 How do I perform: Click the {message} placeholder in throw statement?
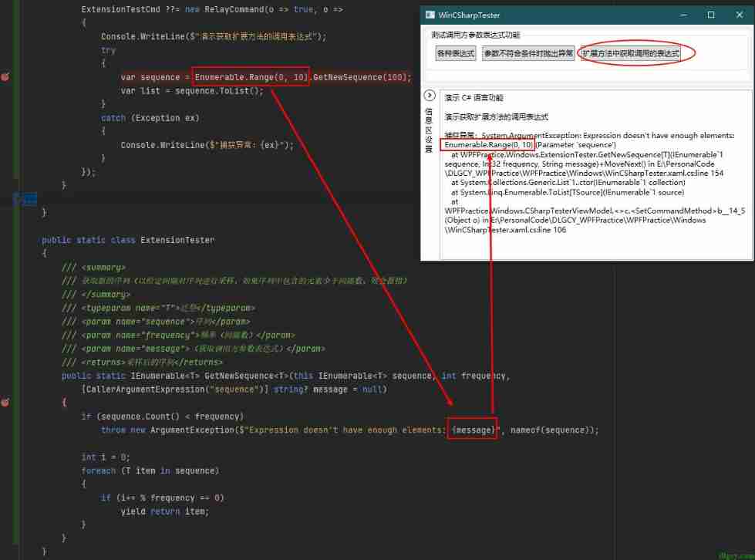coord(472,430)
